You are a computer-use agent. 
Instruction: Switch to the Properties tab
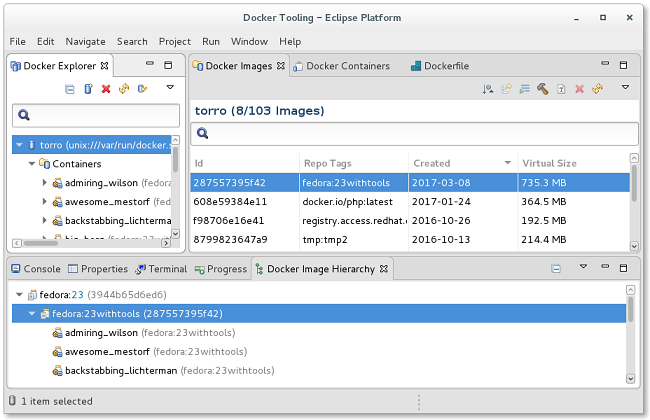coord(98,269)
